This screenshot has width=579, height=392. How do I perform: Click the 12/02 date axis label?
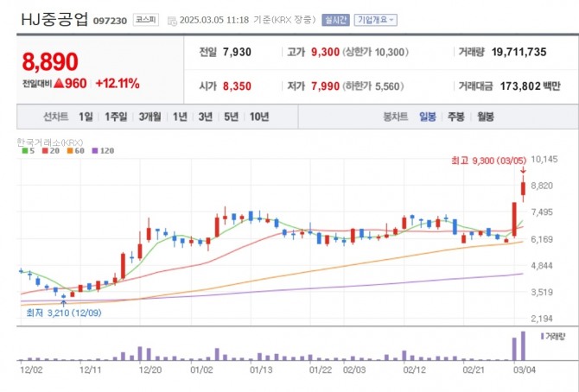(31, 370)
